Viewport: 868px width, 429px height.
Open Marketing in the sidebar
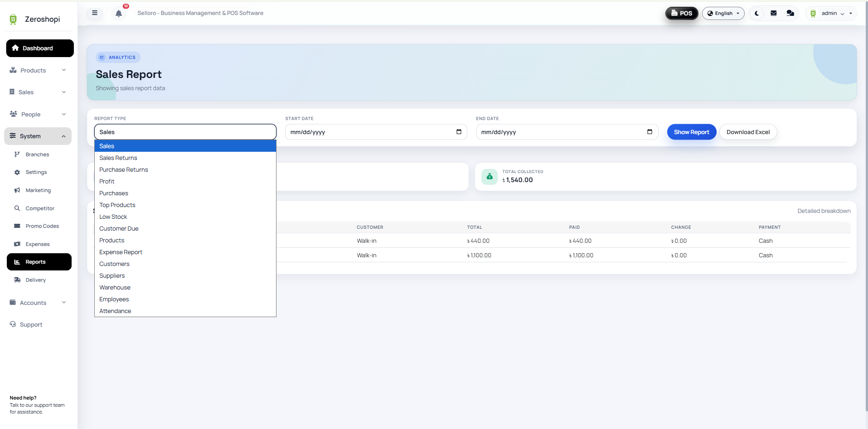pos(39,190)
